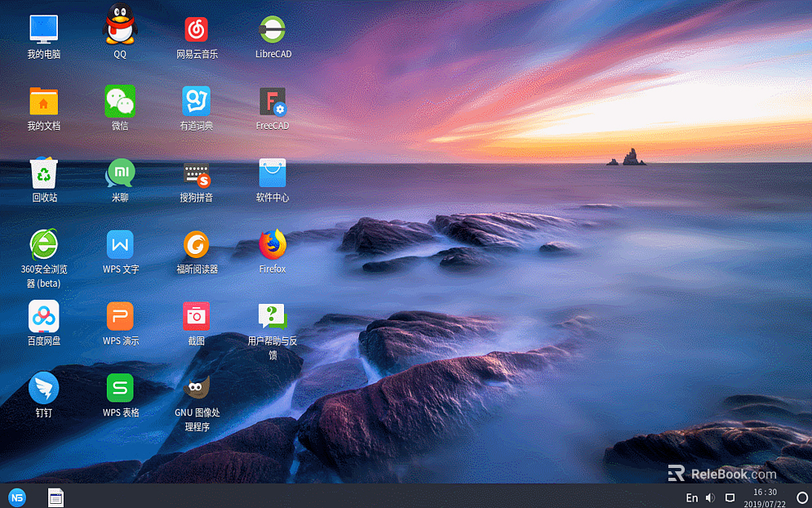812x508 pixels.
Task: Open WPS 演示 presentation icon
Action: pos(120,316)
